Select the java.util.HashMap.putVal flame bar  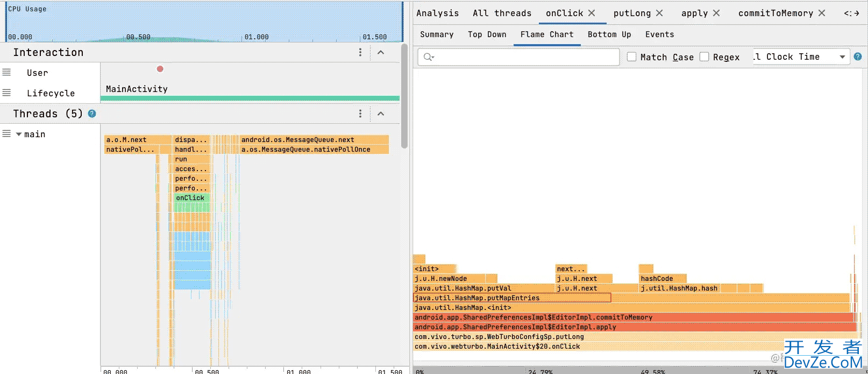[483, 288]
